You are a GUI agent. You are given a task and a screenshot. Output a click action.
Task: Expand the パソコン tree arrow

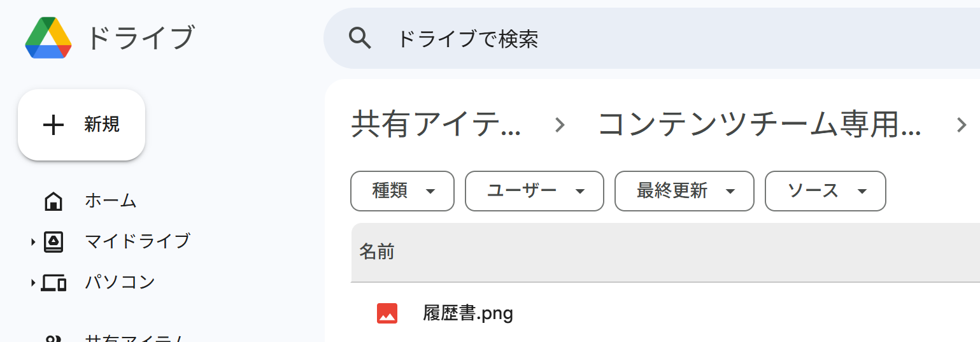point(33,282)
